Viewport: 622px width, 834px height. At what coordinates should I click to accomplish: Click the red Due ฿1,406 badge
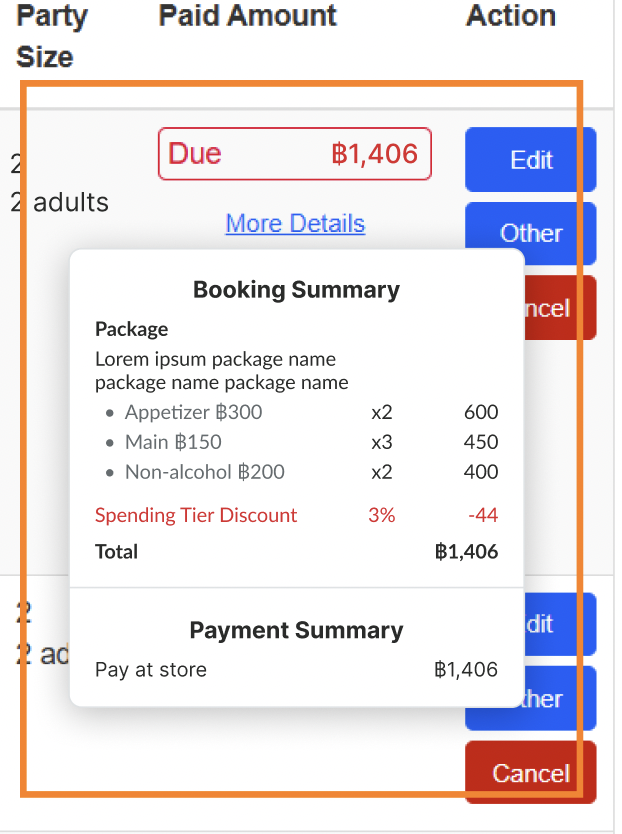tap(294, 154)
